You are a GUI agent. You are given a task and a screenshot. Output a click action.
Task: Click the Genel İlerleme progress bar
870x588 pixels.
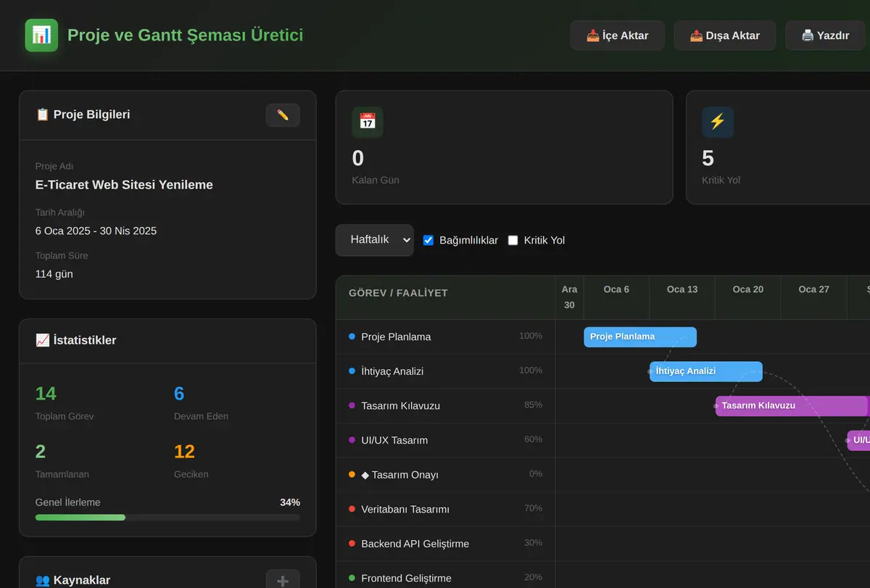point(167,518)
